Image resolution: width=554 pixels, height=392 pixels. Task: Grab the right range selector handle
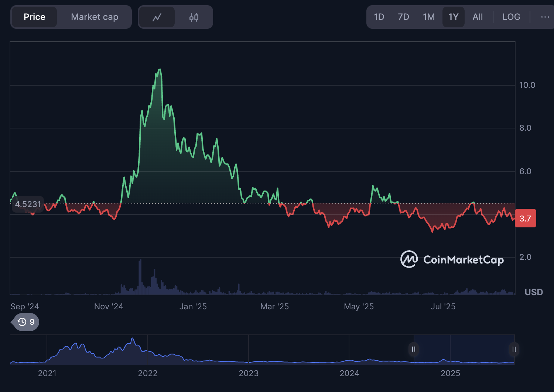(x=514, y=349)
